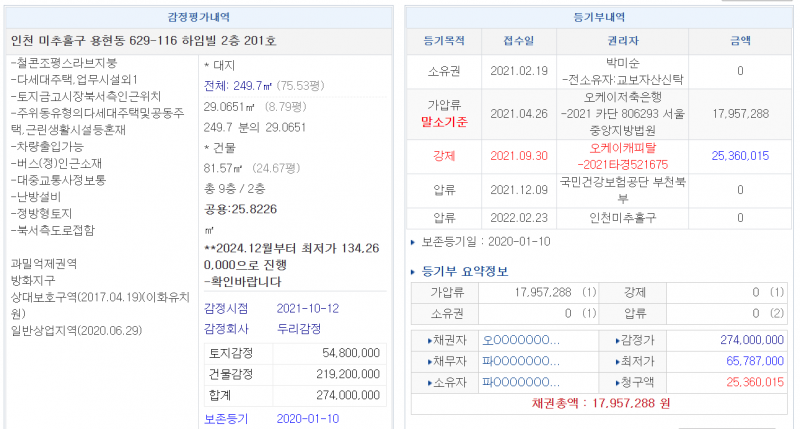The width and height of the screenshot is (800, 429).
Task: Click the triangle marker before 소유자
Action: (430, 382)
